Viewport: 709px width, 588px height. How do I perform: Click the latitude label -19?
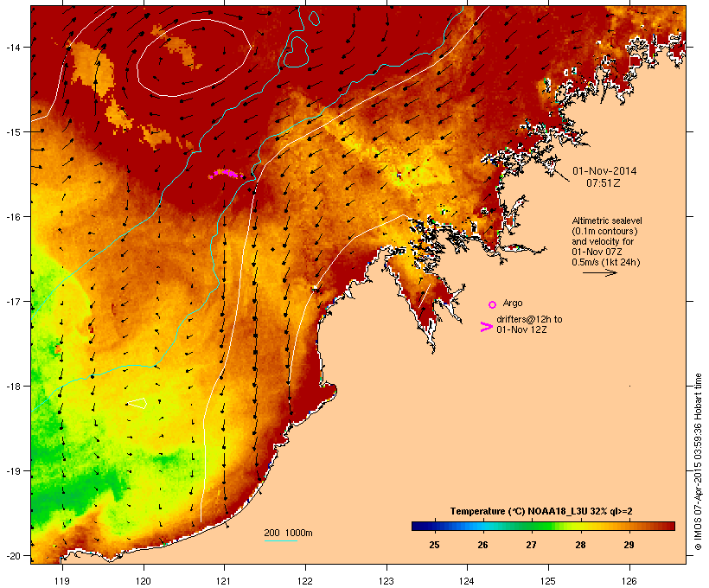(x=12, y=471)
